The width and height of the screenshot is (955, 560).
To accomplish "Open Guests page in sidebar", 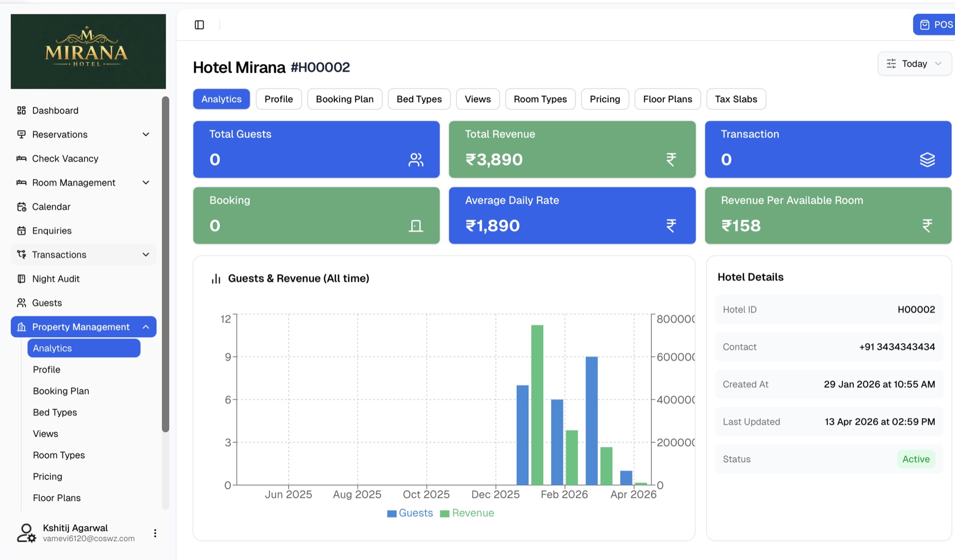I will pos(83,303).
